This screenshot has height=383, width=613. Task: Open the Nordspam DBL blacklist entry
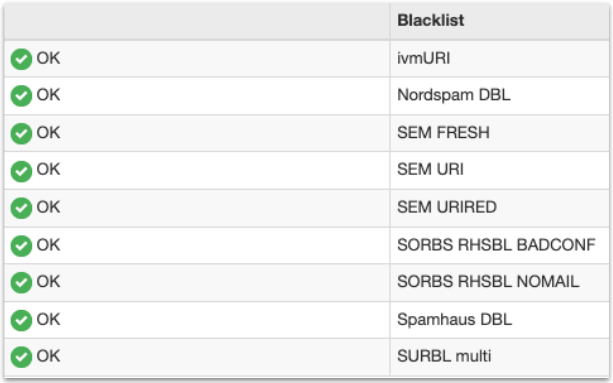(453, 95)
